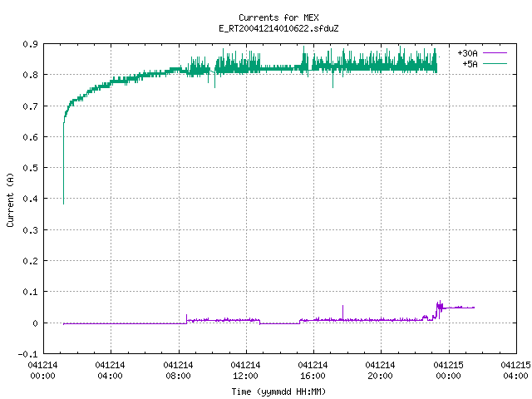This screenshot has width=532, height=399.
Task: Select the E_RT20041214010622.sfduZ filename subtitle
Action: [x=278, y=28]
